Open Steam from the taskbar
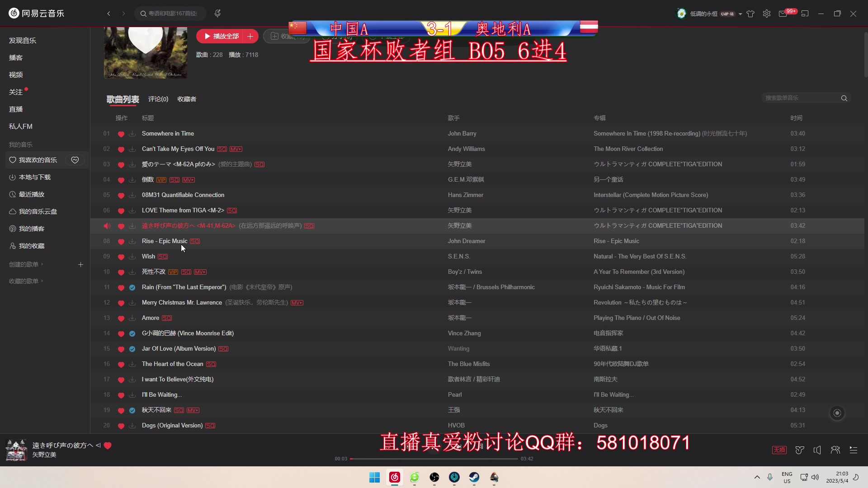This screenshot has height=488, width=868. (x=474, y=477)
